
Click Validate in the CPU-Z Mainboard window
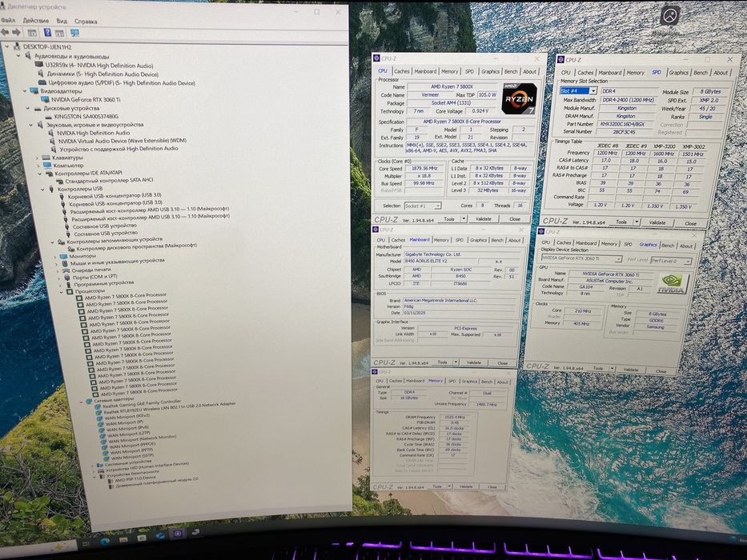(473, 362)
